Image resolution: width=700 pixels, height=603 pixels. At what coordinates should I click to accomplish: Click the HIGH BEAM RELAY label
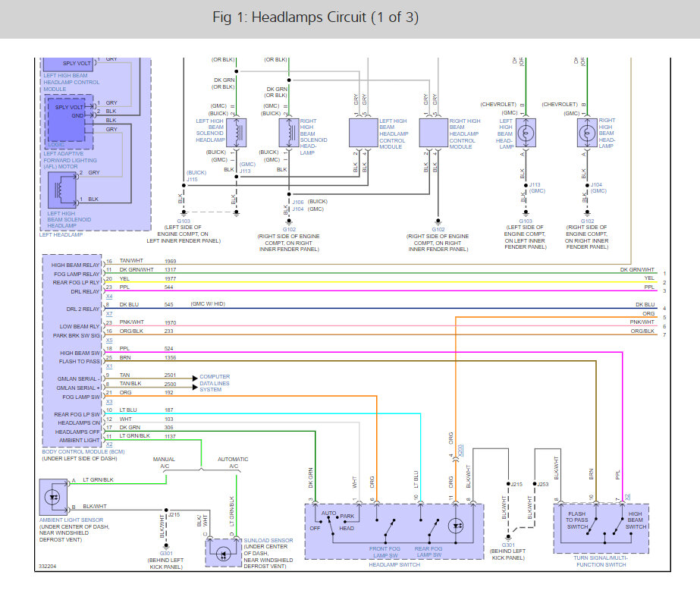coord(75,265)
